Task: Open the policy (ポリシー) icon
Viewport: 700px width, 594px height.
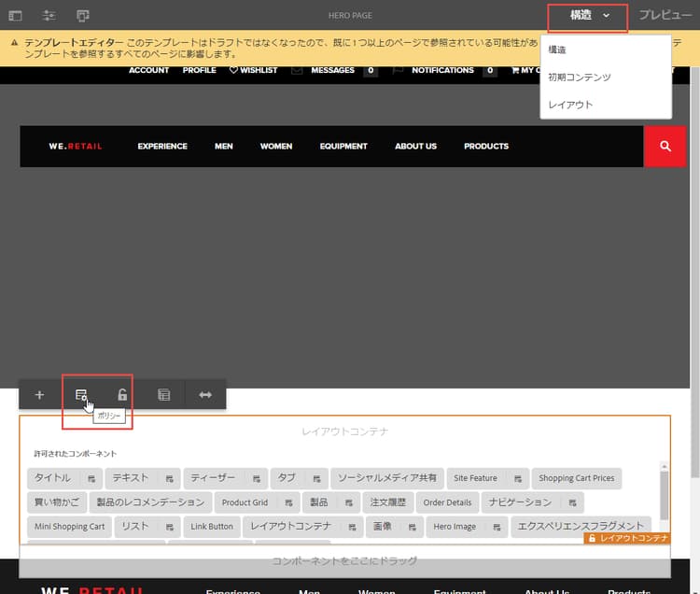Action: pos(81,395)
